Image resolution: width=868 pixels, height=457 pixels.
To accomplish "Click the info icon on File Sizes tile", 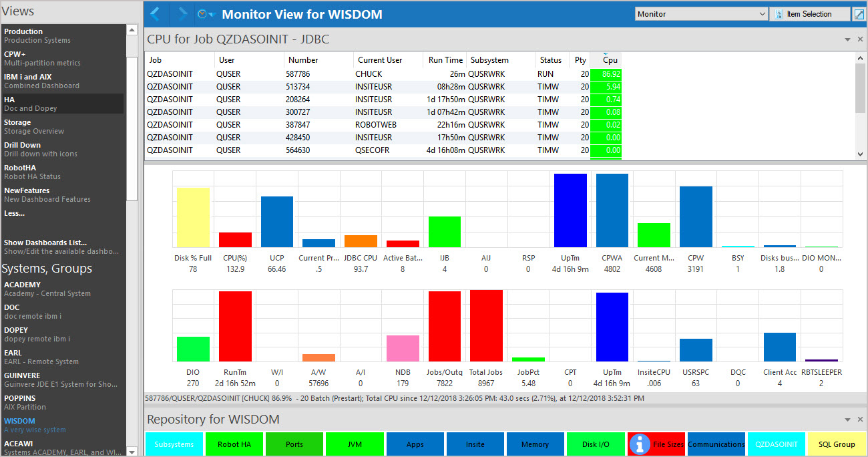I will click(x=640, y=444).
